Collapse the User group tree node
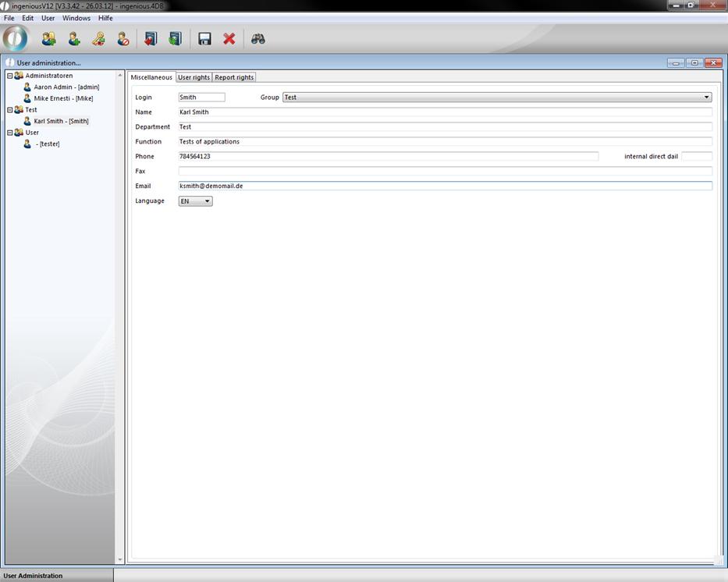This screenshot has height=582, width=728. pyautogui.click(x=10, y=133)
